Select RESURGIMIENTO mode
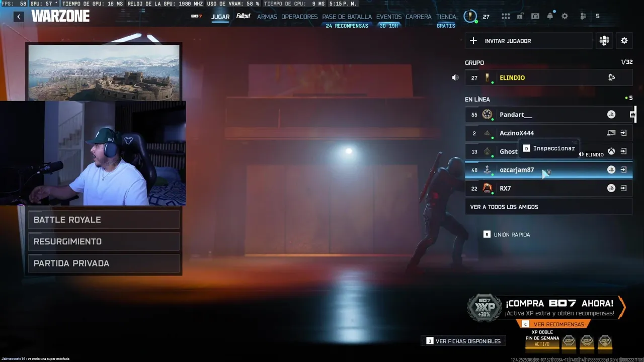 pyautogui.click(x=104, y=241)
